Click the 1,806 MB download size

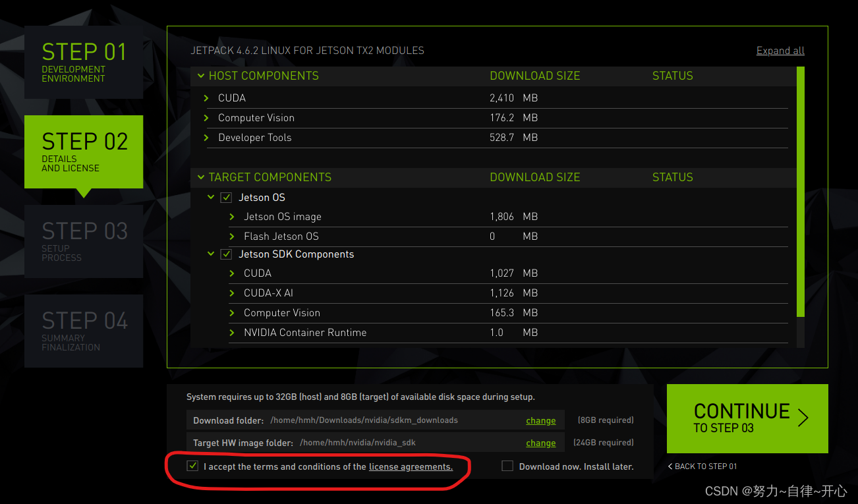click(x=514, y=217)
